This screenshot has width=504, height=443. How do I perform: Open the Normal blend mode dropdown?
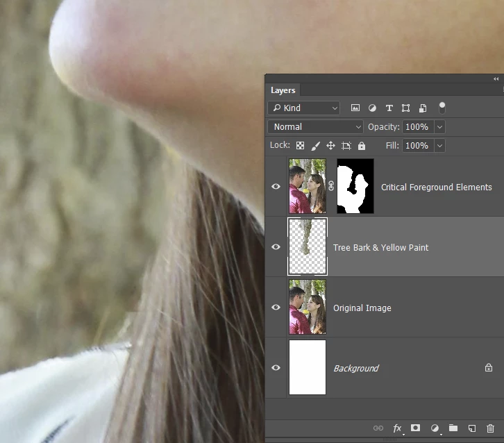(x=315, y=127)
